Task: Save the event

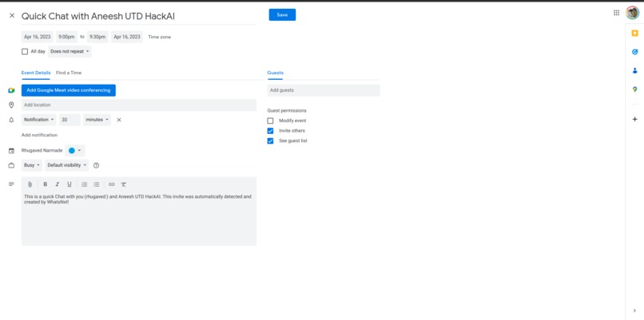Action: 282,15
